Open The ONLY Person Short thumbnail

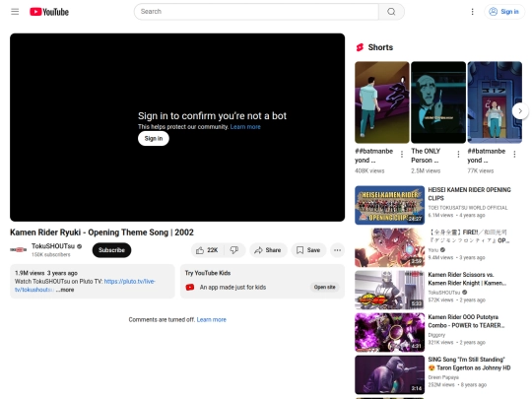pyautogui.click(x=438, y=102)
